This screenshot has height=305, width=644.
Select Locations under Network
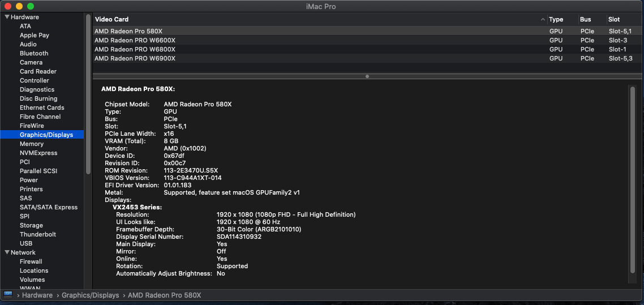click(34, 270)
